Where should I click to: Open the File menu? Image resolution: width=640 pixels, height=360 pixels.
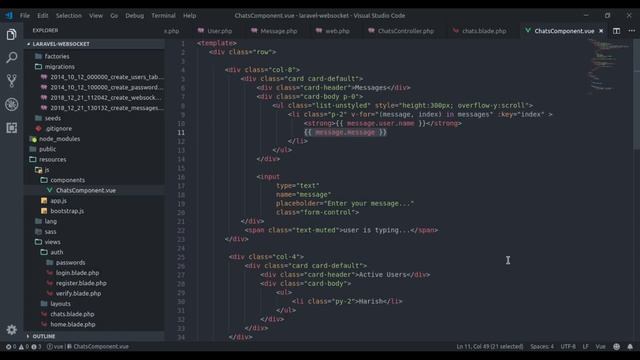pos(25,16)
